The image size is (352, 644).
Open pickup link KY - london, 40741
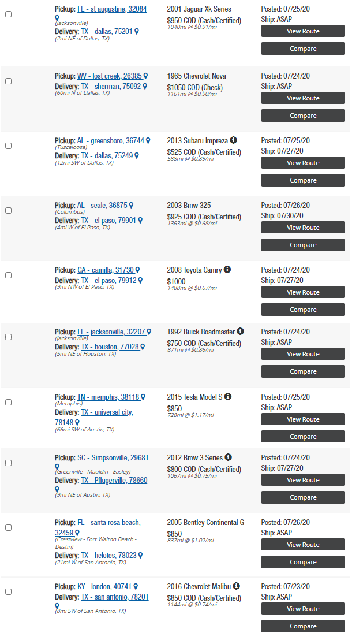click(x=104, y=587)
